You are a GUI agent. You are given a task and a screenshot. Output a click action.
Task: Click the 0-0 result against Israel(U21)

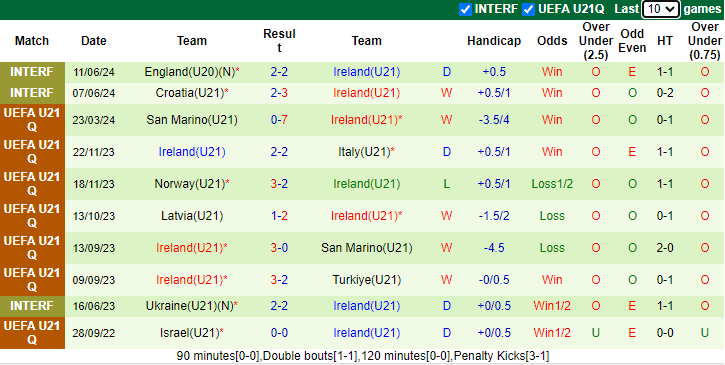pyautogui.click(x=279, y=333)
